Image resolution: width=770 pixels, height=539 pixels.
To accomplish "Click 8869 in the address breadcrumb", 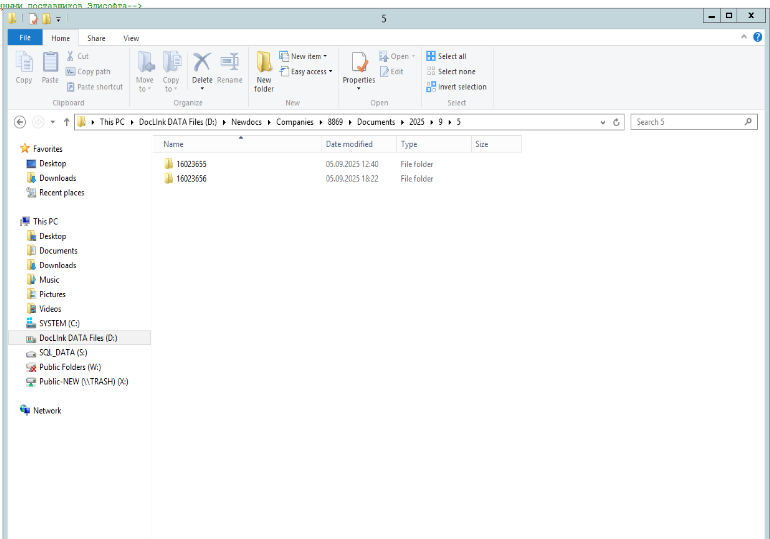I will point(335,122).
